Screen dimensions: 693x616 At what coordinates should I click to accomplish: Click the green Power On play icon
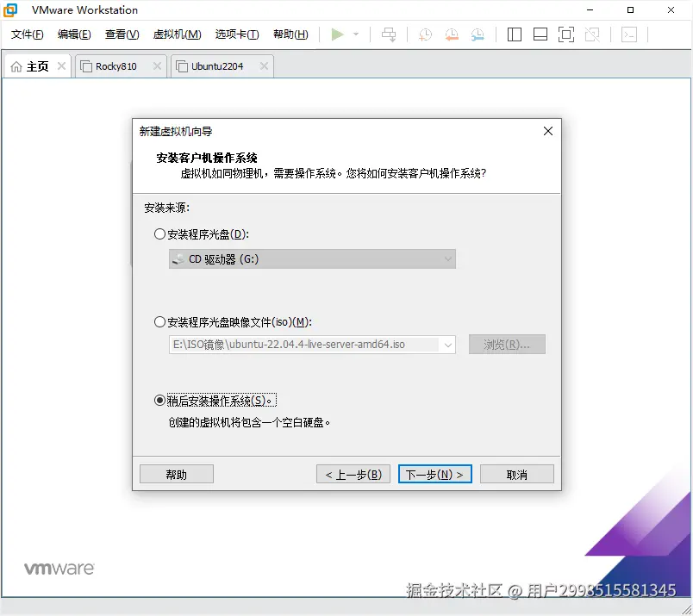(x=337, y=34)
